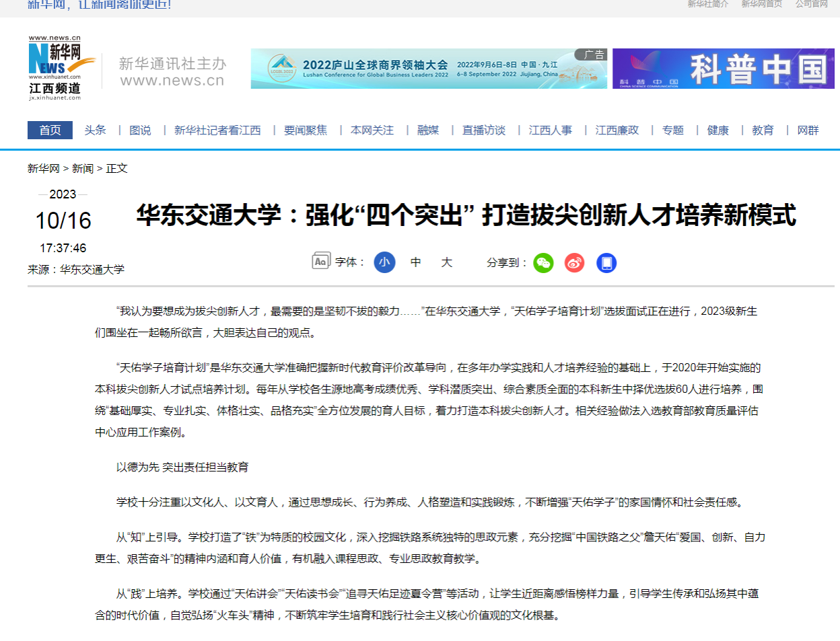Switch to large font size 大

pyautogui.click(x=446, y=262)
